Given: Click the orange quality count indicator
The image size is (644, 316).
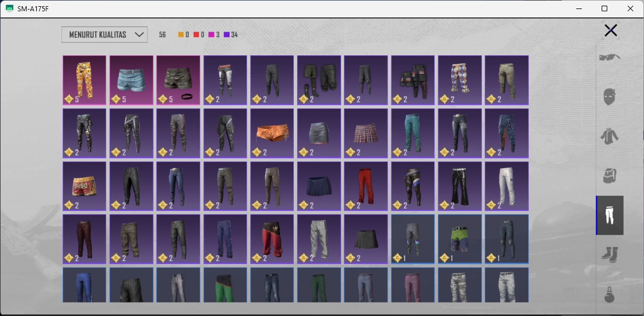Looking at the screenshot, I should tap(184, 35).
